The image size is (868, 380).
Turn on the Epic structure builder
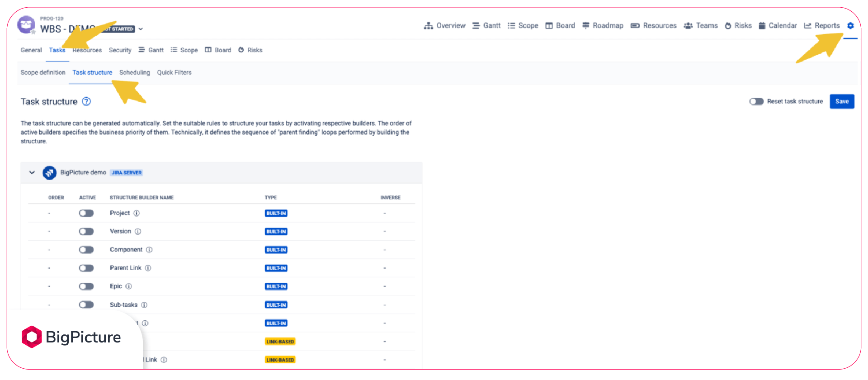coord(86,286)
